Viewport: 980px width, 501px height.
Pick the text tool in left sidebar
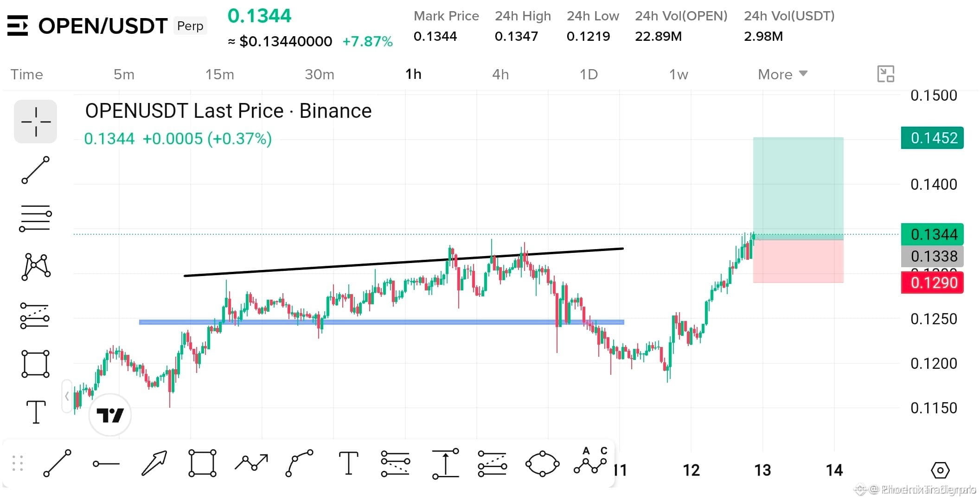coord(36,412)
